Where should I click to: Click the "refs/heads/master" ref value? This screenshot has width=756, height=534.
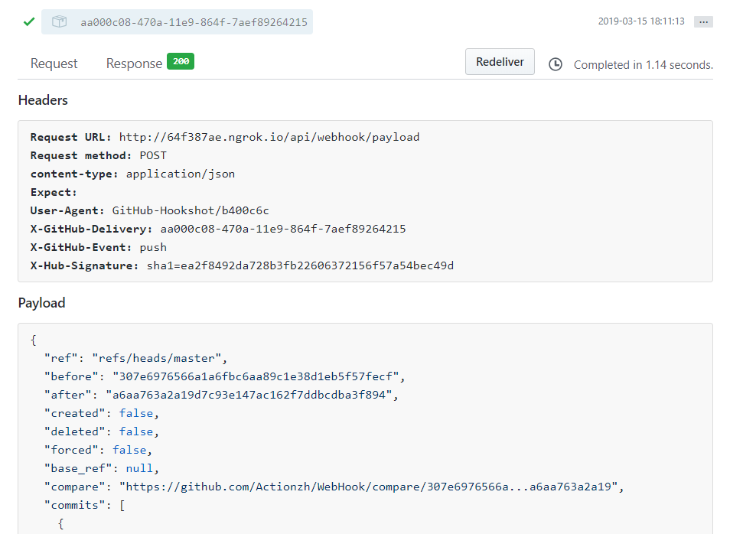(x=159, y=358)
